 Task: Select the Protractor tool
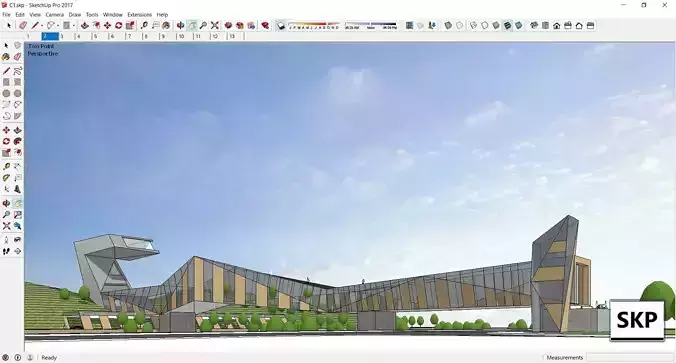click(x=6, y=178)
